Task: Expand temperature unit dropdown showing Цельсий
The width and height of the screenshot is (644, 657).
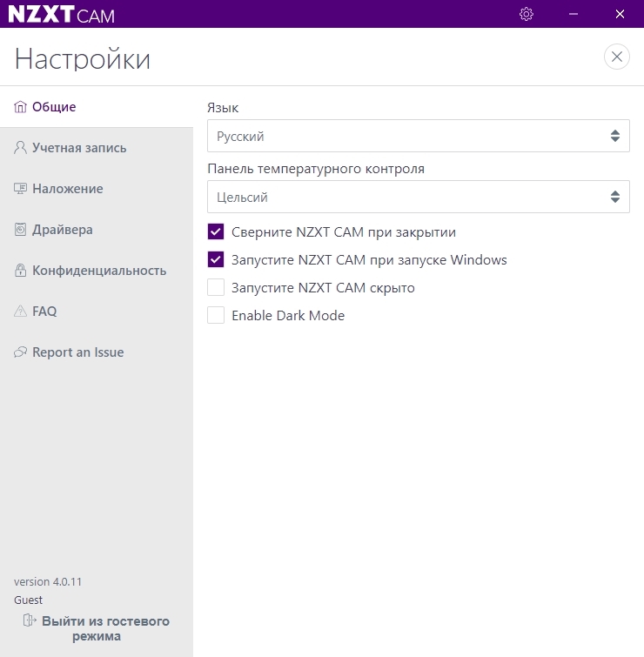Action: 418,197
